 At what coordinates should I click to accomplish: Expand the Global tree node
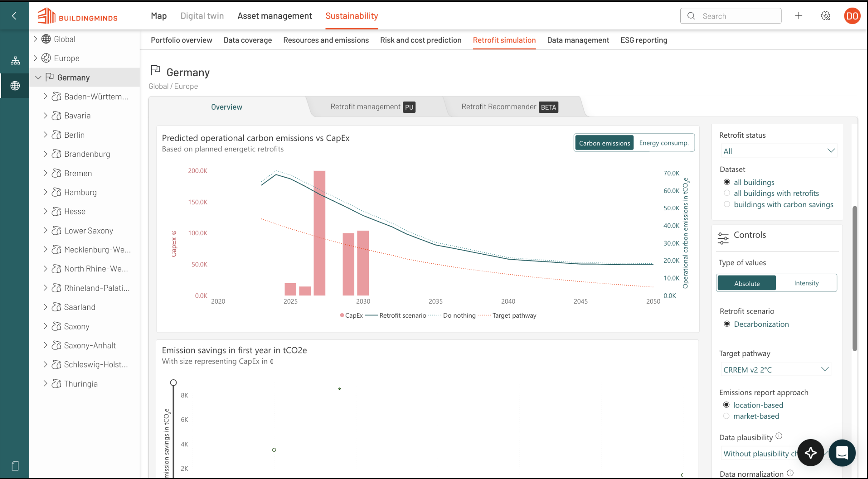pyautogui.click(x=35, y=39)
